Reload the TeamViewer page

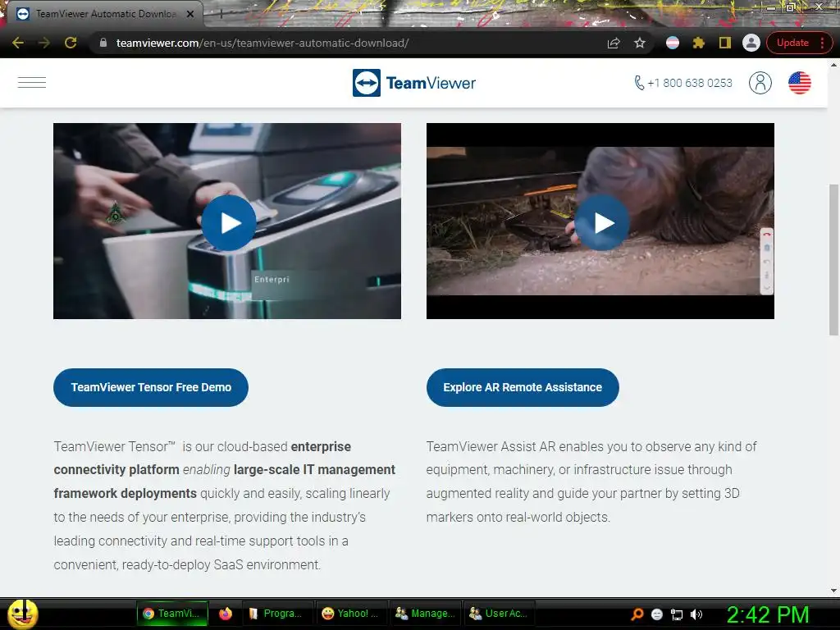click(x=71, y=43)
